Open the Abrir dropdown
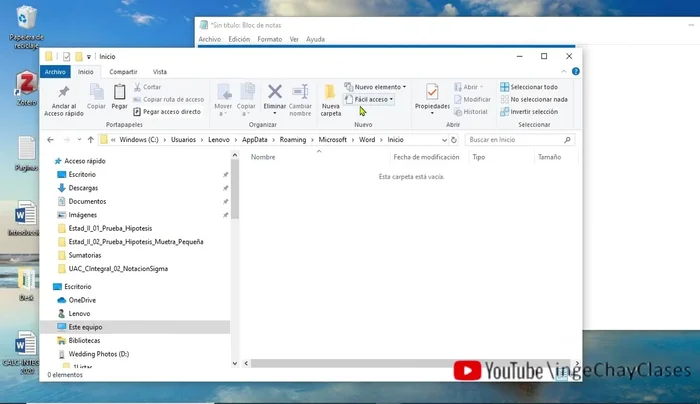The image size is (700, 404). coord(469,87)
